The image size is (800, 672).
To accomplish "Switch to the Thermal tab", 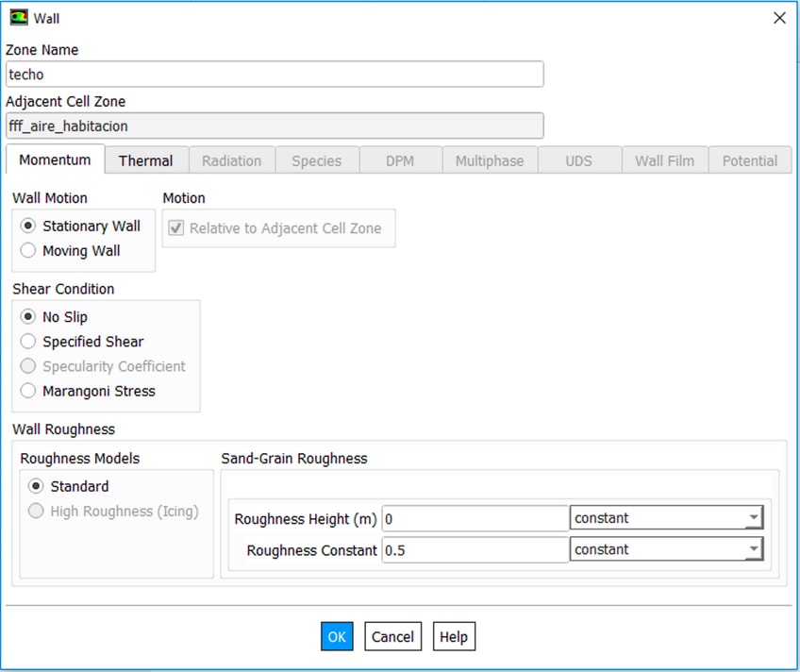I will coord(145,160).
